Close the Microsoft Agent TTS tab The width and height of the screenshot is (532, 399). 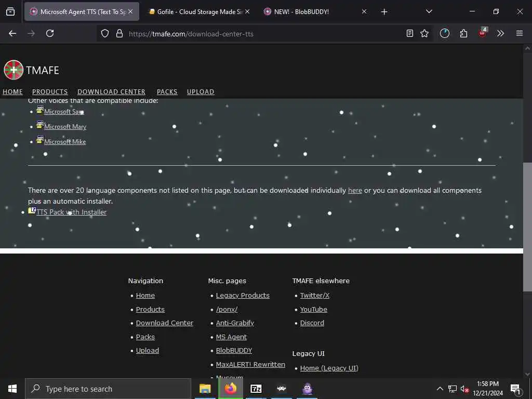(x=130, y=11)
